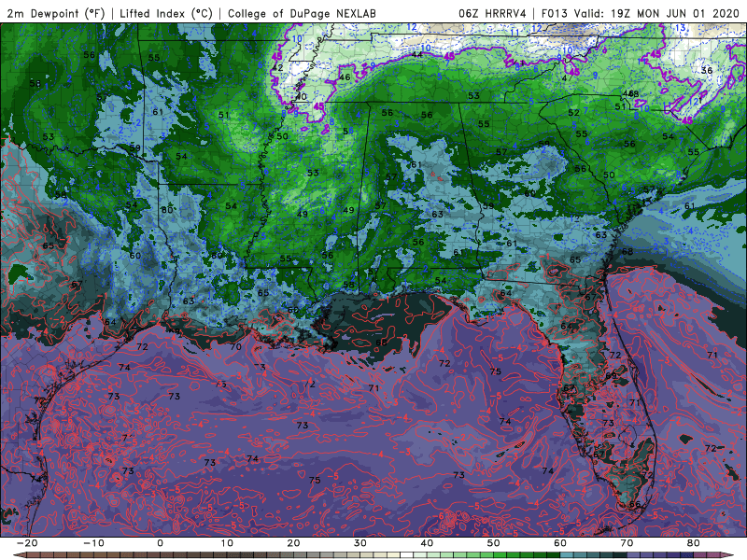Click the dewpoint value 46 in western Tennessee
The height and width of the screenshot is (560, 747).
(345, 77)
